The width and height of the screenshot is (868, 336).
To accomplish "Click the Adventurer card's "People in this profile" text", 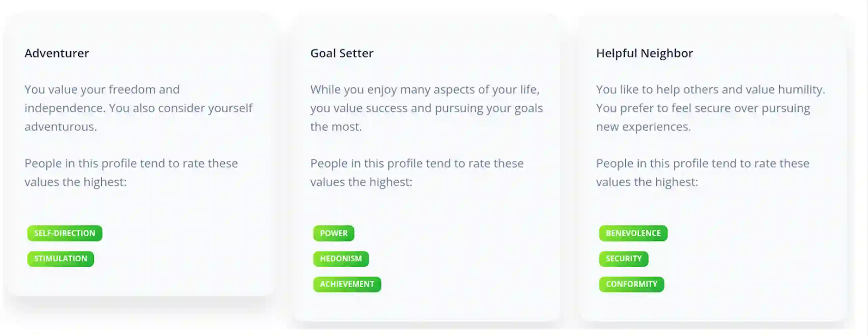I will [x=131, y=172].
